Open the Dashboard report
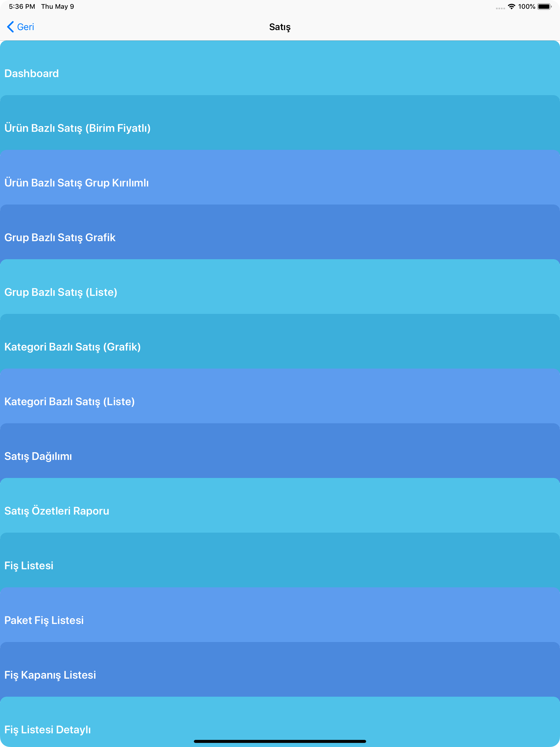This screenshot has width=560, height=747. 280,68
